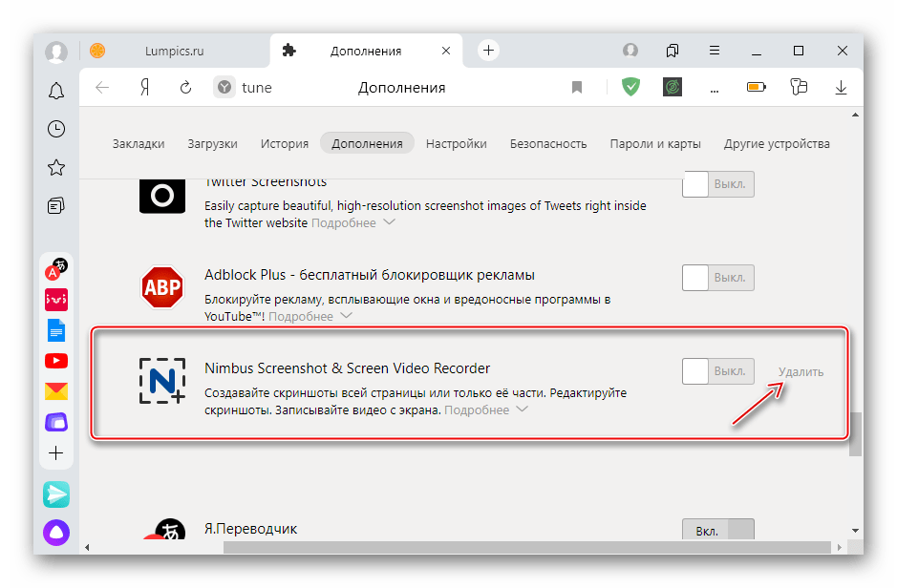Expand Подробнее for Twitter Screenshots
The width and height of the screenshot is (897, 588).
(353, 222)
